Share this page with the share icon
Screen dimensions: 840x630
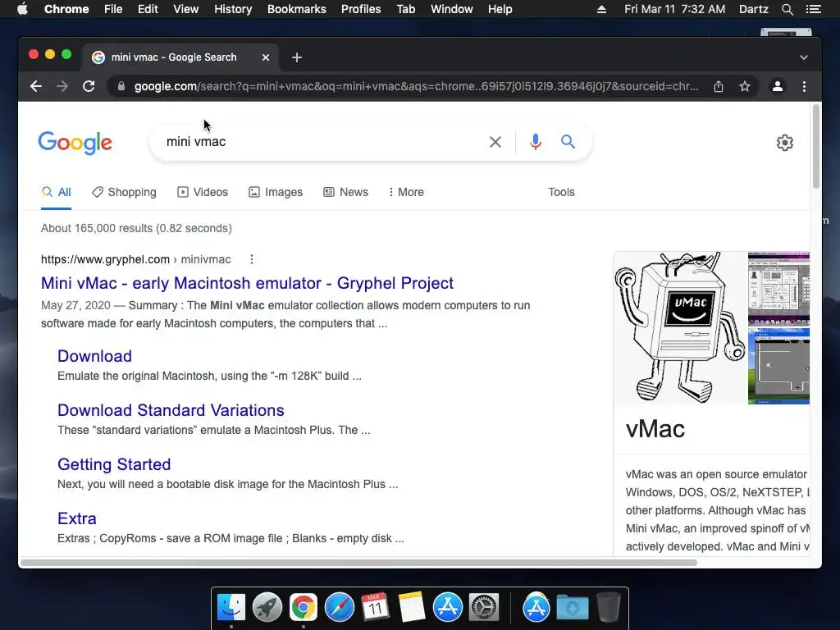(x=719, y=86)
